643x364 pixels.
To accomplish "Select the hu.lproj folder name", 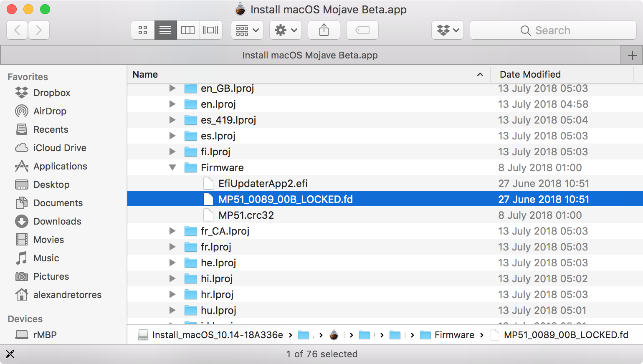I will click(218, 311).
